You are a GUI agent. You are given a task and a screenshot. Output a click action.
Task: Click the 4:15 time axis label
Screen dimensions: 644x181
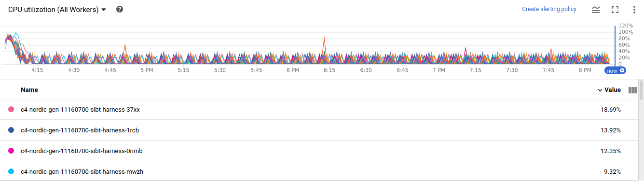click(37, 70)
